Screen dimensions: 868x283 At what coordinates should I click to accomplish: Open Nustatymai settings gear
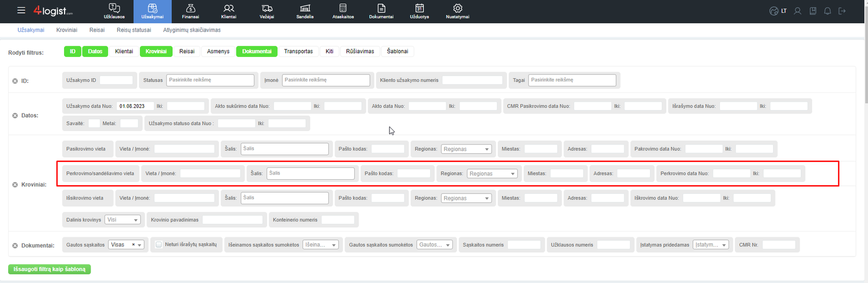(458, 11)
